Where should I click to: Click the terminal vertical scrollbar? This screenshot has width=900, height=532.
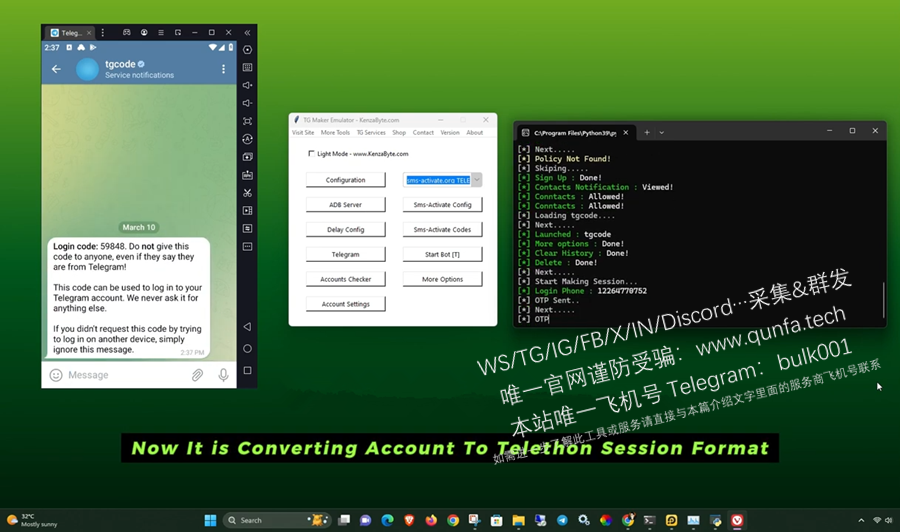pyautogui.click(x=883, y=298)
